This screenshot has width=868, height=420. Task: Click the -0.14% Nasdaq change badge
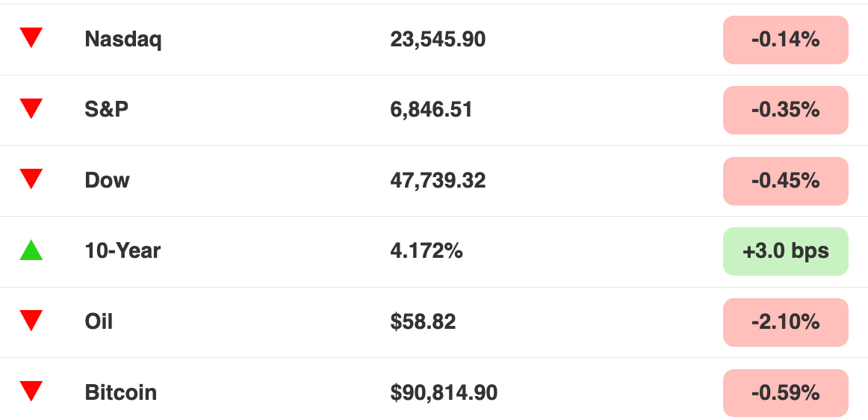(x=786, y=40)
